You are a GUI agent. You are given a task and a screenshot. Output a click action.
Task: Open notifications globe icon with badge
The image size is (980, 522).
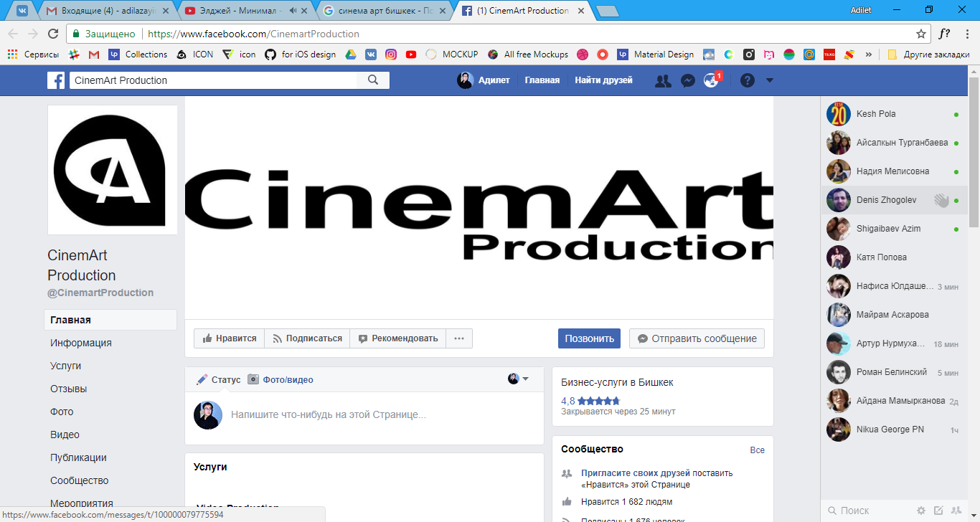712,80
